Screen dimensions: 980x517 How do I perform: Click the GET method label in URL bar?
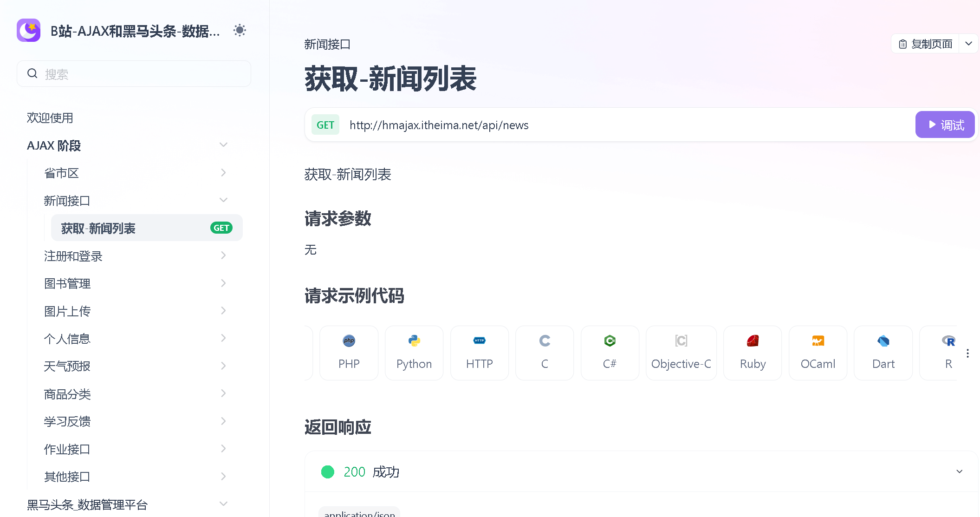coord(325,125)
